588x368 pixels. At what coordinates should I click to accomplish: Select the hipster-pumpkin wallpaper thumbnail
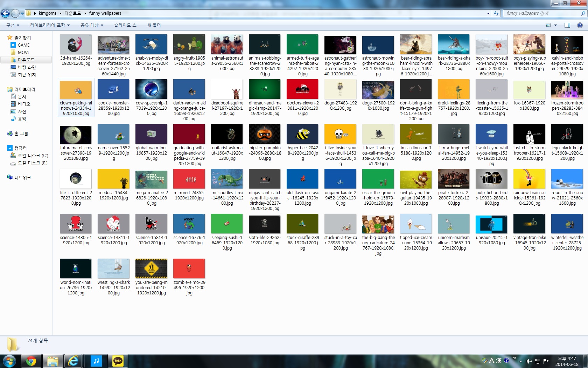tap(265, 134)
